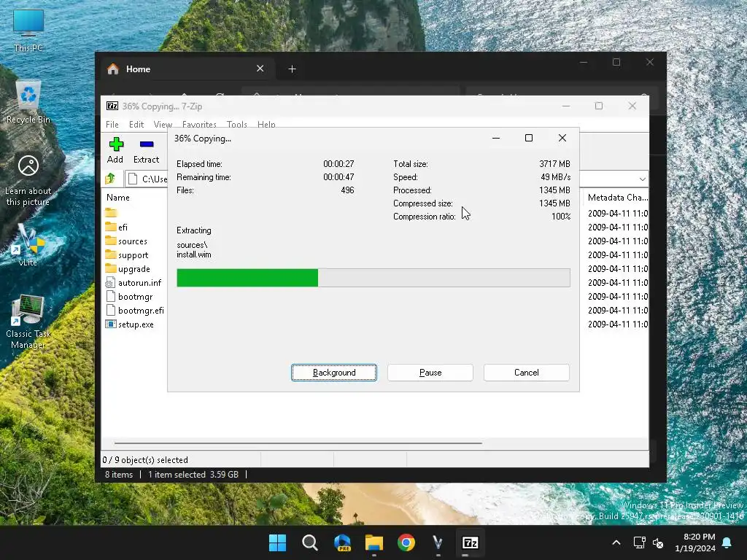Cancel the copying operation

coord(527,373)
